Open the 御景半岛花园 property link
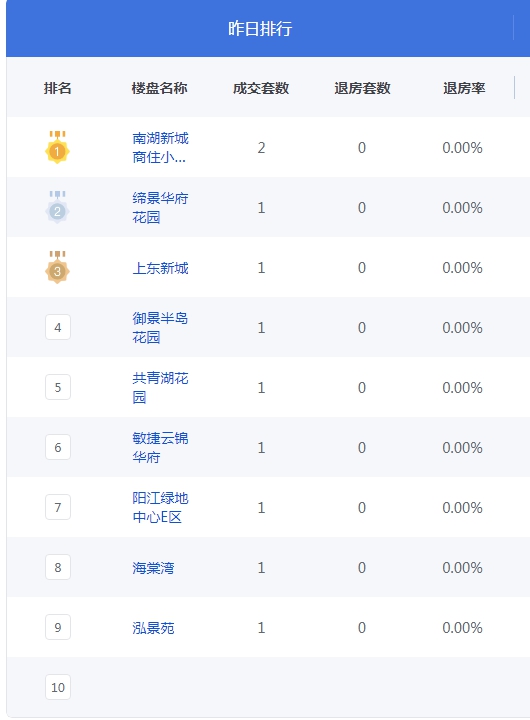Screen dimensions: 530x720 pyautogui.click(x=160, y=328)
